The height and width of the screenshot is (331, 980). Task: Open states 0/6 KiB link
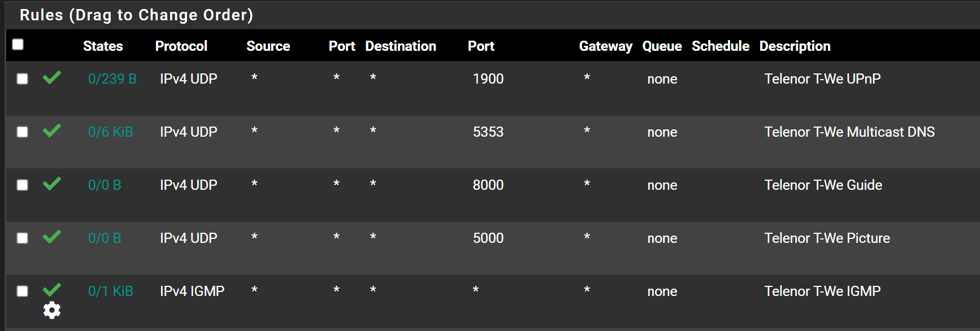(x=110, y=132)
